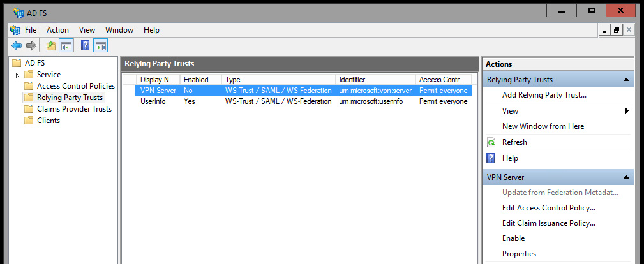
Task: Toggle Show/Hide Console Tree toolbar icon
Action: coord(66,45)
